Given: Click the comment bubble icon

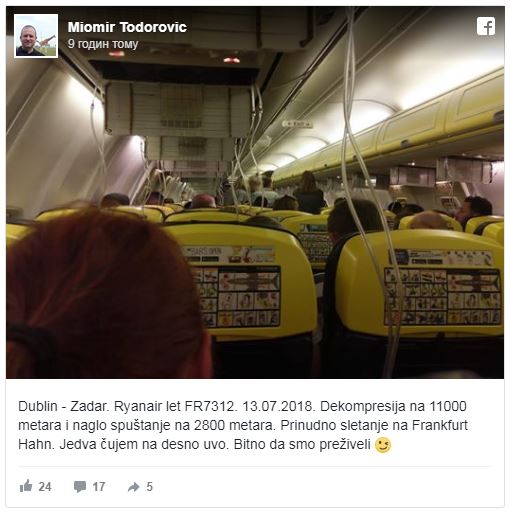Looking at the screenshot, I should [x=80, y=487].
